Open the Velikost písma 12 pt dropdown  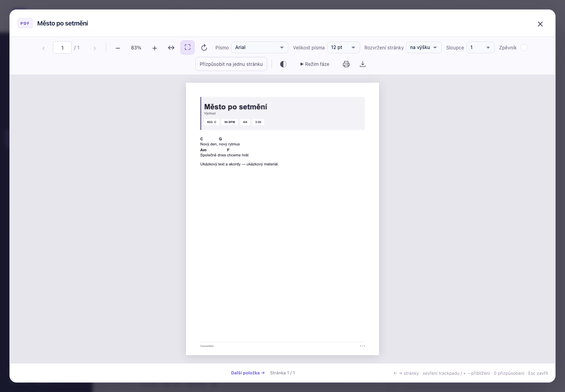point(344,47)
